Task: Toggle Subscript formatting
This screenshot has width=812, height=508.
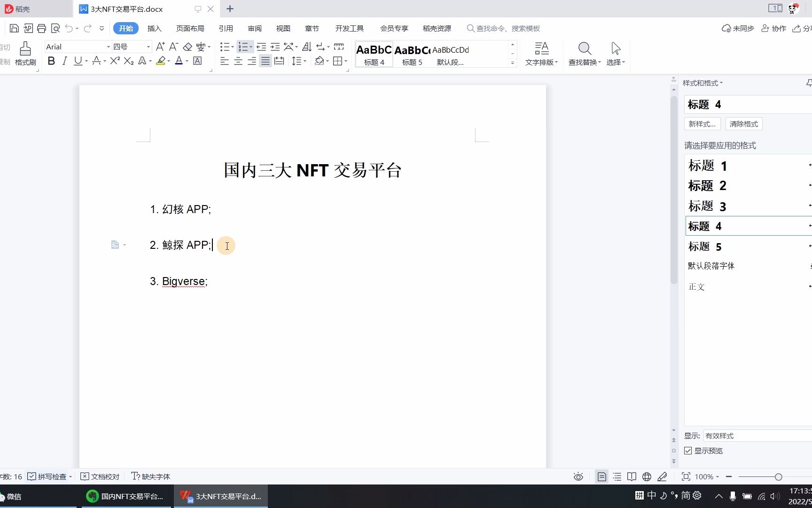Action: (129, 61)
